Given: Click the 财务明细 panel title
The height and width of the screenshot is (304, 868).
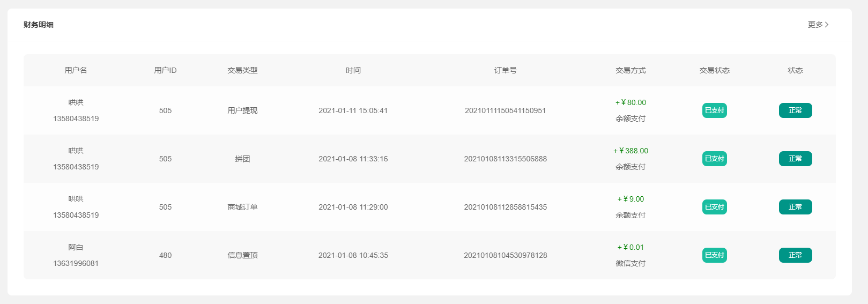Looking at the screenshot, I should point(39,25).
